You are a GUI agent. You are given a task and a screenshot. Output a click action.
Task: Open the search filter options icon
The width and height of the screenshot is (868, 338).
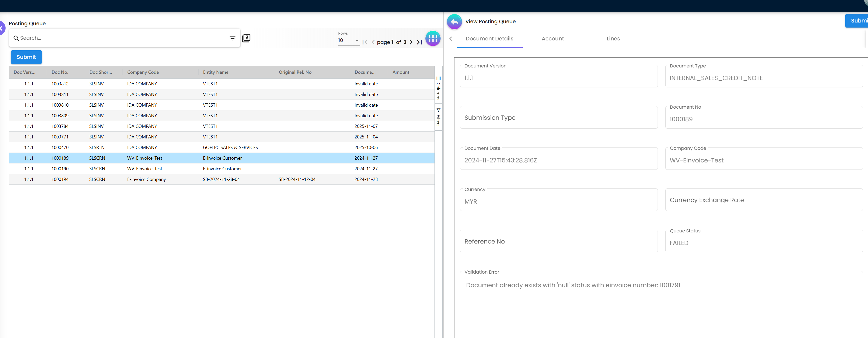coord(232,38)
